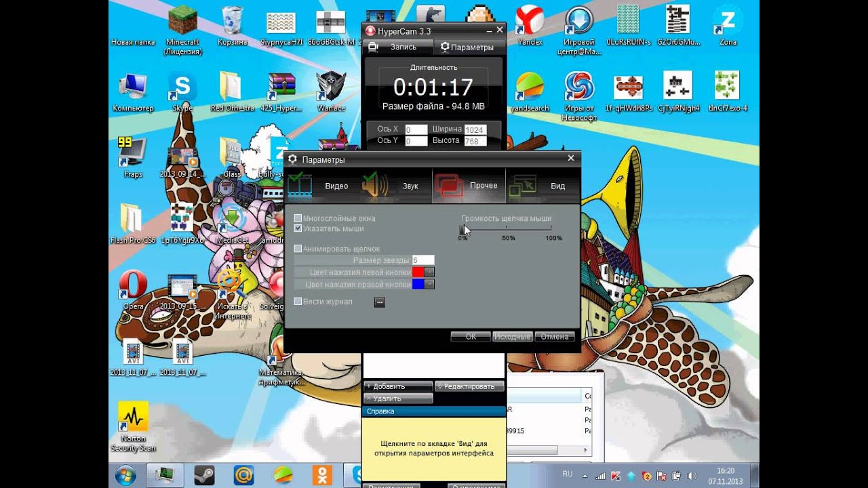Select the 0LuRsRUfN-s desktop file icon
This screenshot has height=488, width=868.
[629, 26]
